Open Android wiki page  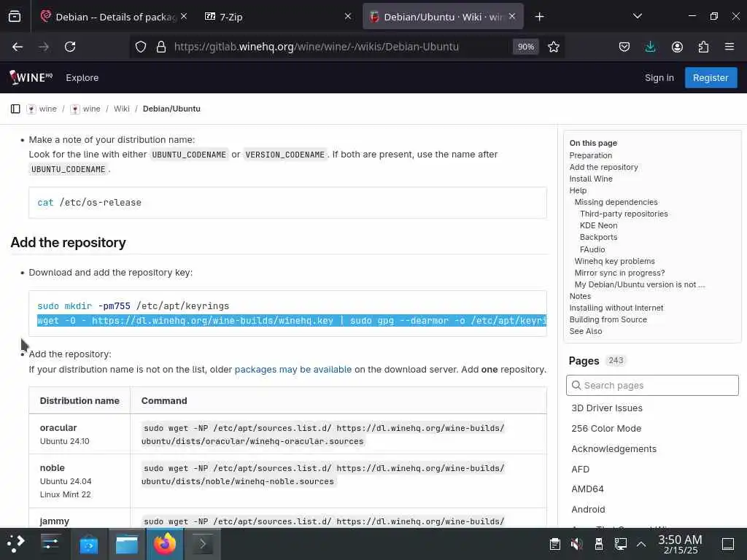(x=588, y=510)
